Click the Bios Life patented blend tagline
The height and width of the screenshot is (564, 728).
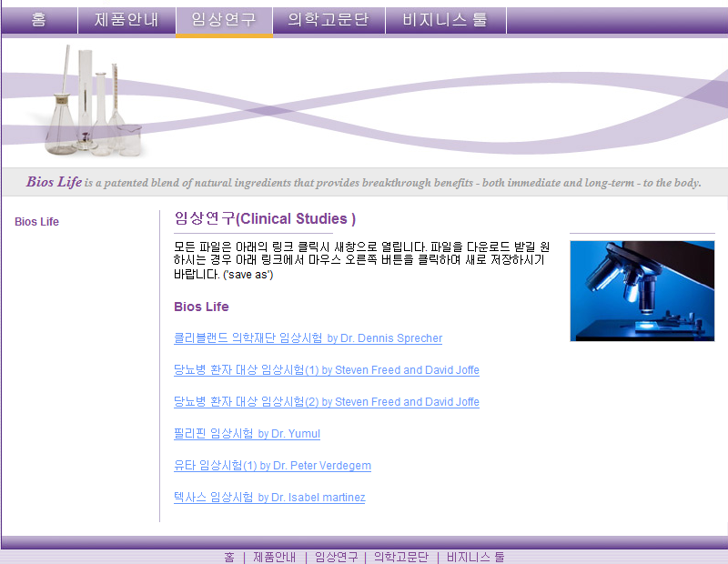coord(363,182)
